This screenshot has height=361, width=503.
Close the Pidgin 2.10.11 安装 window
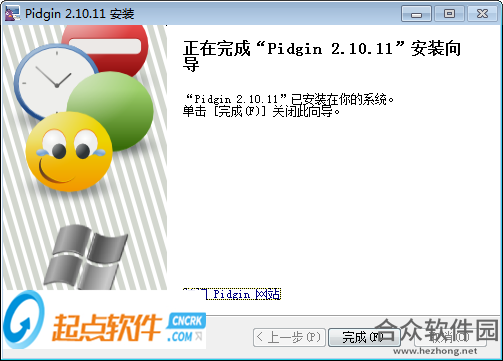tap(483, 14)
